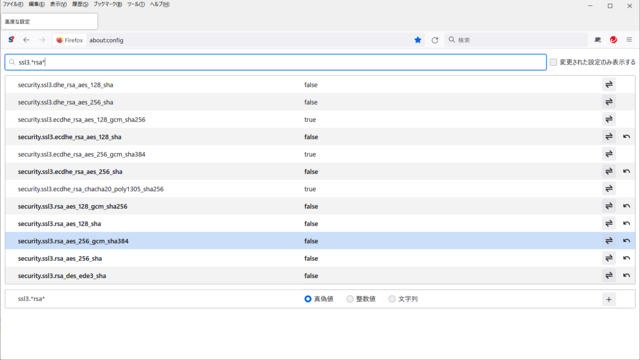Click the red extension icon in toolbar
Screen dimensions: 640x360
coord(613,40)
